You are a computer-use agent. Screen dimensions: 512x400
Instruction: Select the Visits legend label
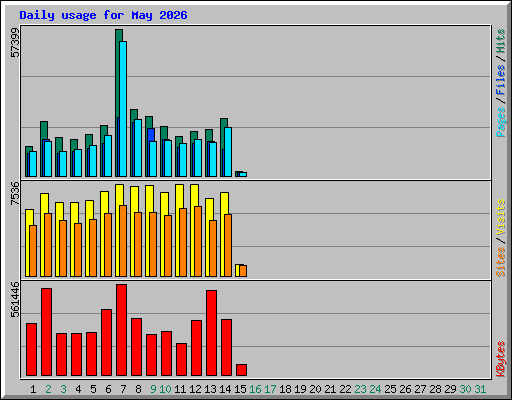click(x=500, y=218)
